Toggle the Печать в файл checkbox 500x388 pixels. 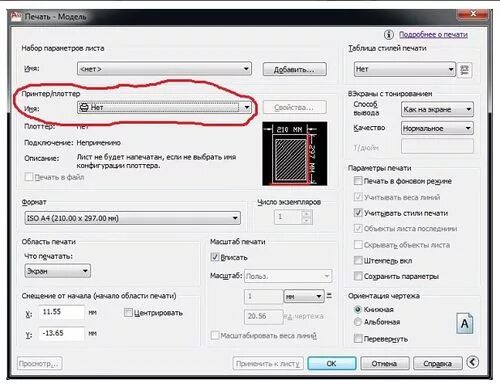click(29, 177)
